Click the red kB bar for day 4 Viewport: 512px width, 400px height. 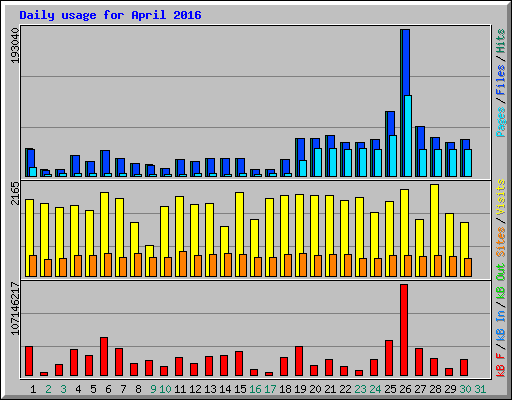[74, 362]
